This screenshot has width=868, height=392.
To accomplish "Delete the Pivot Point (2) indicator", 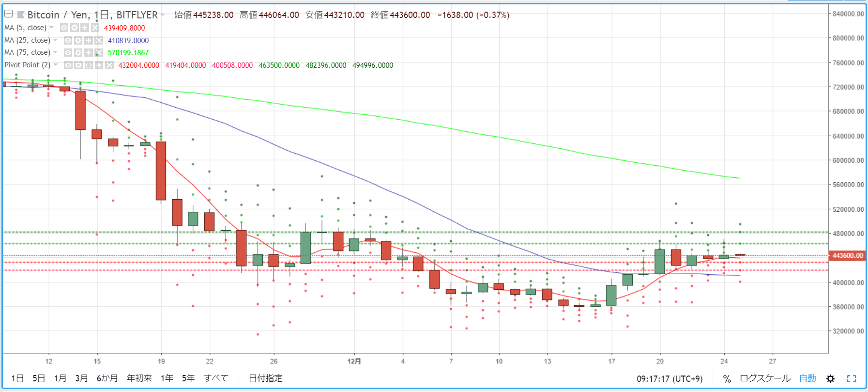I will click(109, 65).
